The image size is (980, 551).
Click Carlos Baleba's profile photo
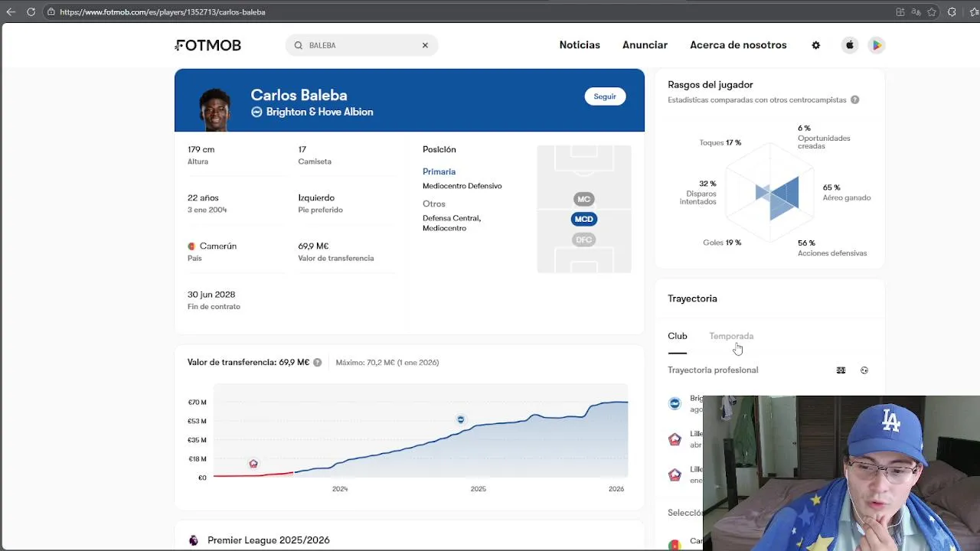(x=214, y=108)
